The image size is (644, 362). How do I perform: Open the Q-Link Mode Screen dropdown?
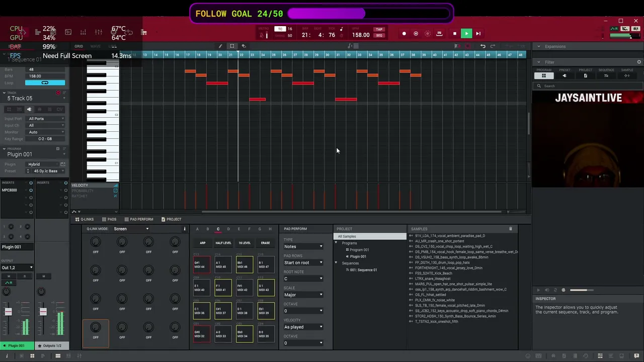coord(131,229)
